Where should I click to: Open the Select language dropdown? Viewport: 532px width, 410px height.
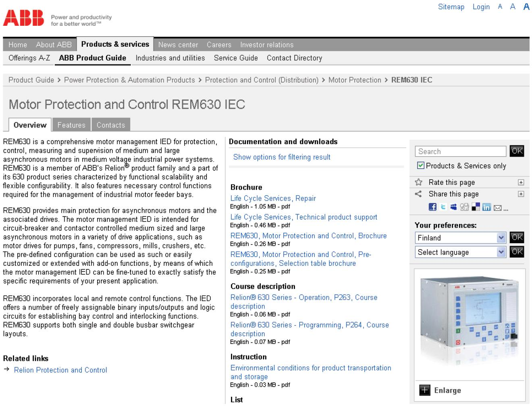460,252
